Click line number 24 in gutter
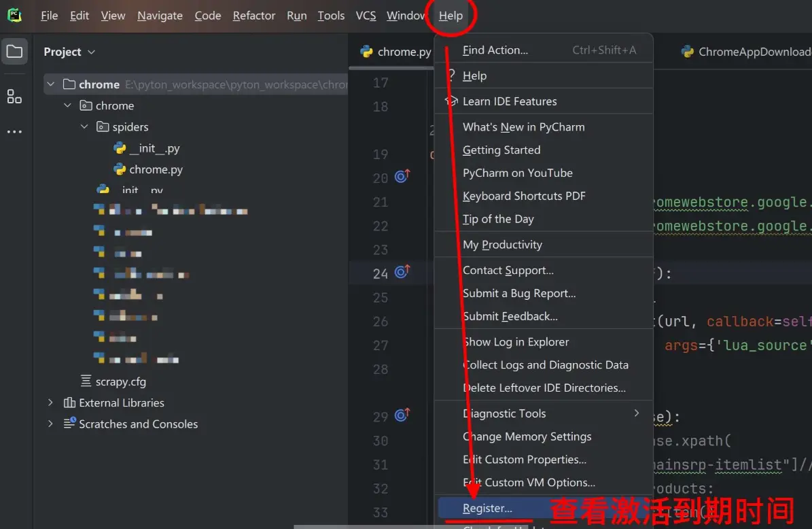Image resolution: width=812 pixels, height=529 pixels. click(380, 273)
